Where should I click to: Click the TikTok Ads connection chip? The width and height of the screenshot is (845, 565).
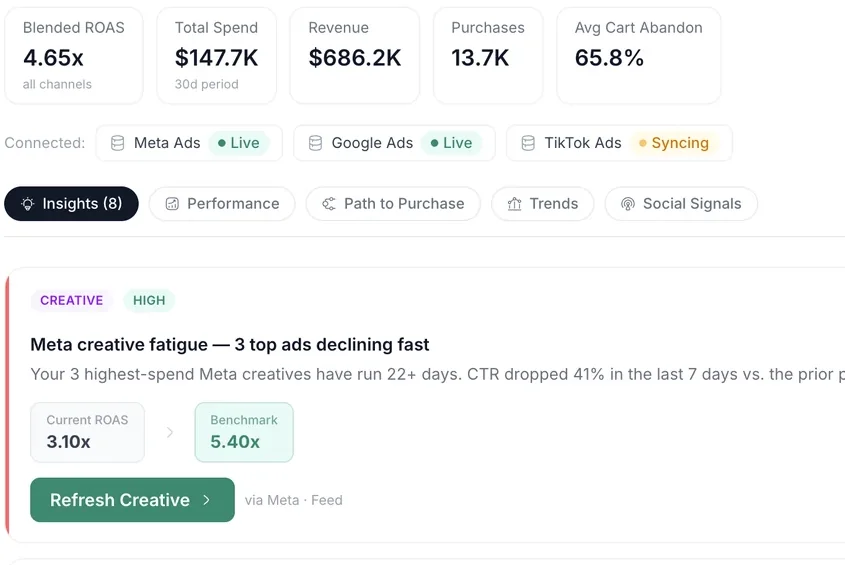click(x=619, y=143)
